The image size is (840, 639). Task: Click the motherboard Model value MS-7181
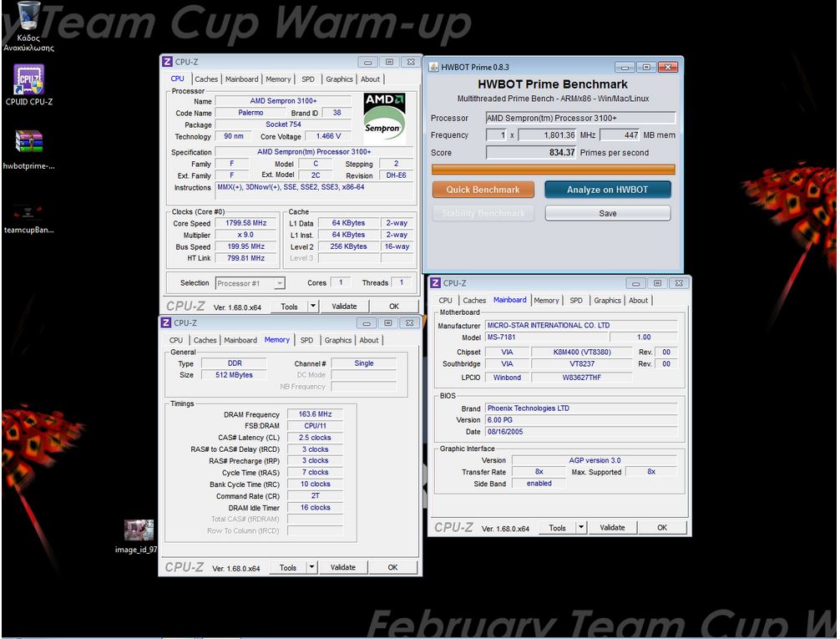[x=547, y=337]
